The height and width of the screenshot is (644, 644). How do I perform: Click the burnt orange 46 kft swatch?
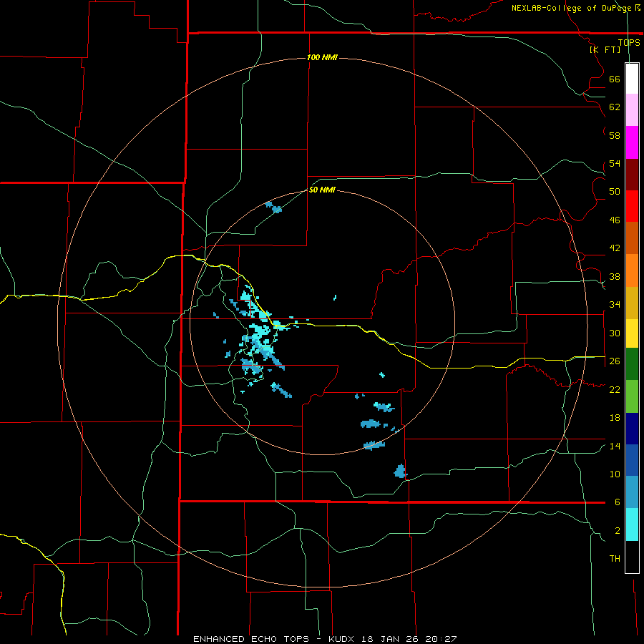coord(632,238)
